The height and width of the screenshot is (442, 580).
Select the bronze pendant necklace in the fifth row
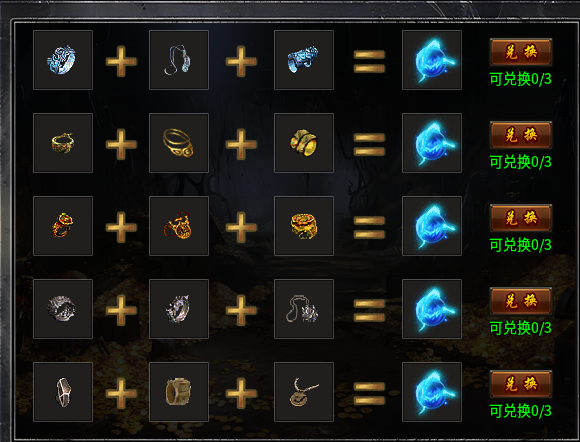pyautogui.click(x=304, y=392)
